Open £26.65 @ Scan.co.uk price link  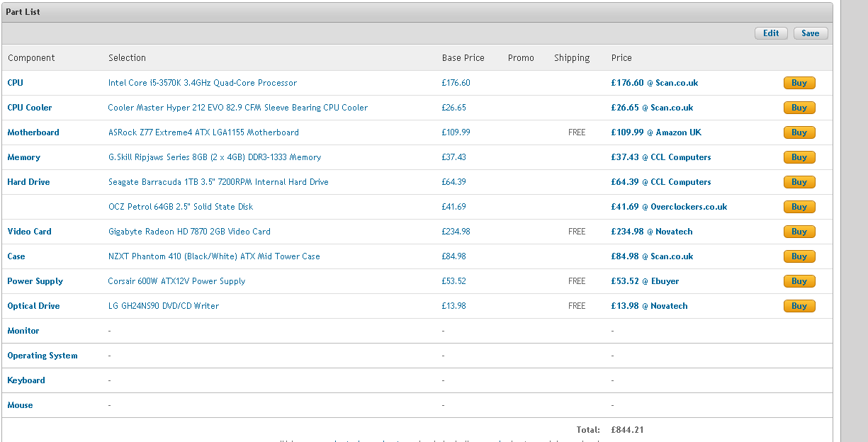tap(652, 108)
